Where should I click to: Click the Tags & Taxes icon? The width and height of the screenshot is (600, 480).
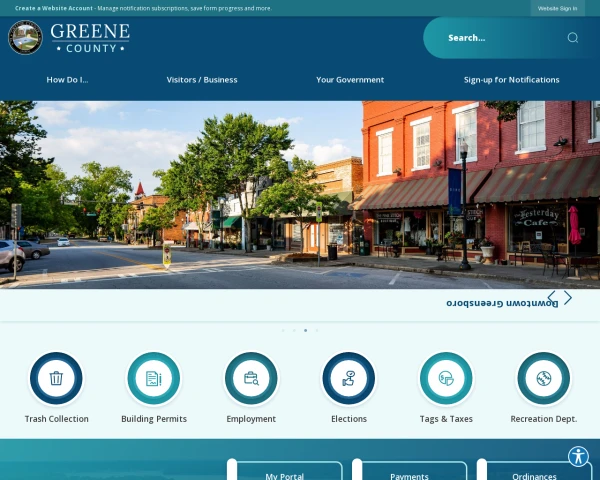446,378
